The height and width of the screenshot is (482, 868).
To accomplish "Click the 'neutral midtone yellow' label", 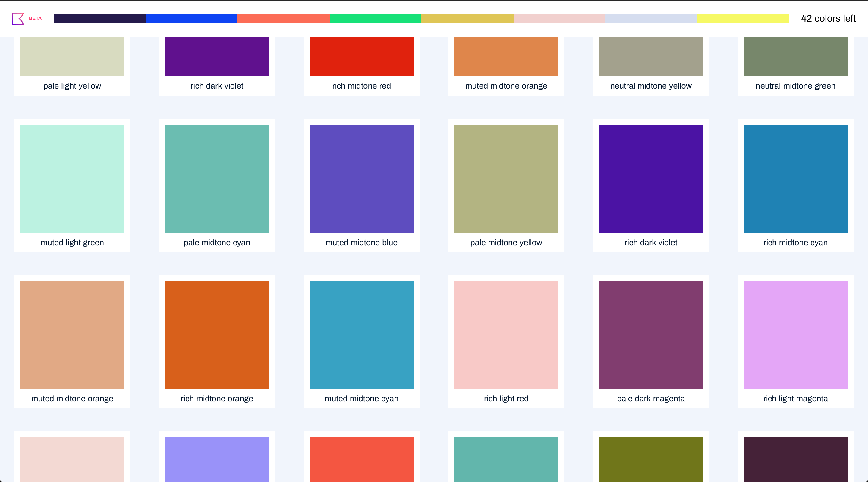I will coord(651,86).
